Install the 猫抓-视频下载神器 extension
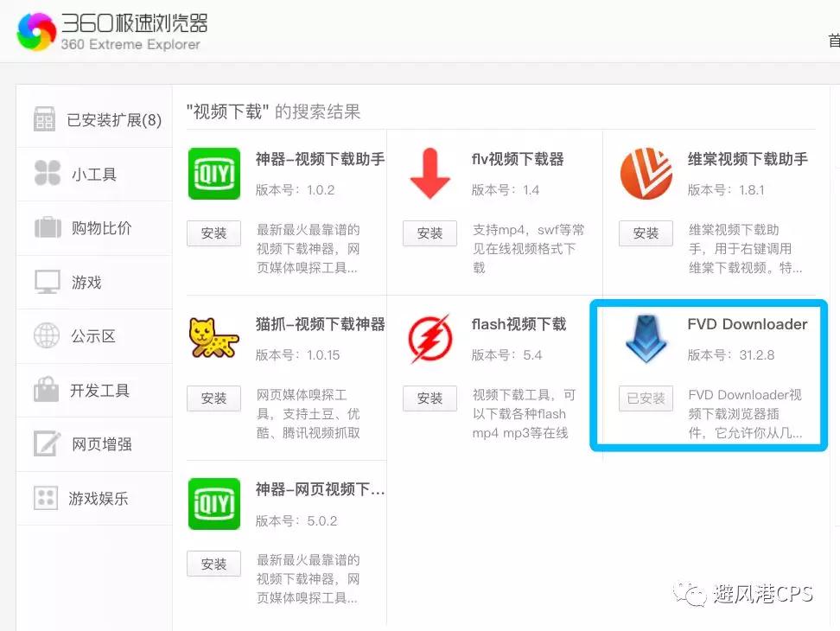This screenshot has width=840, height=631. [213, 398]
